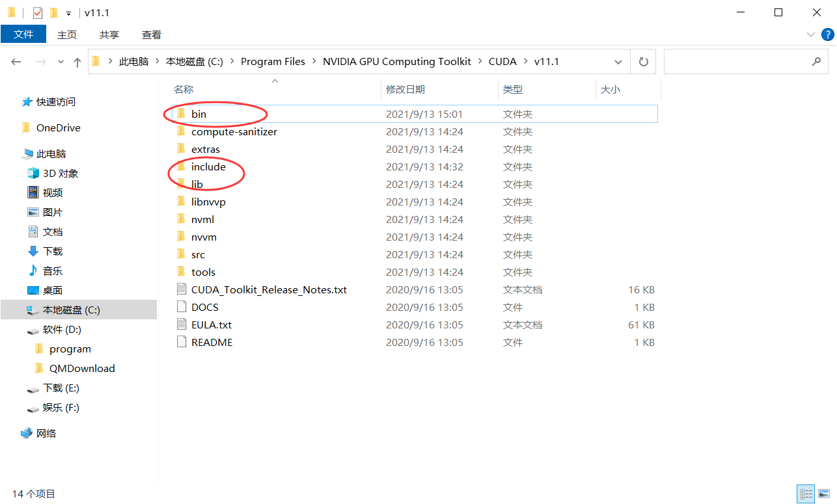Click the 视频 film icon in sidebar
The width and height of the screenshot is (837, 504).
(33, 192)
